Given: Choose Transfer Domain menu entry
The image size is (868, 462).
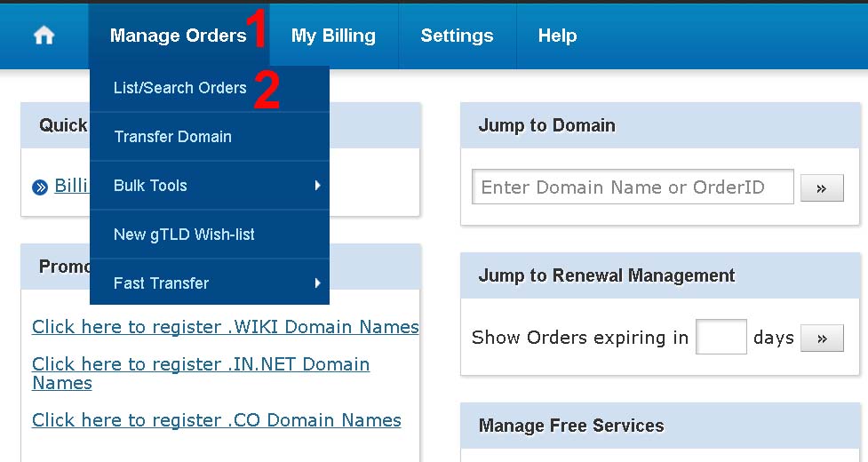Looking at the screenshot, I should [x=172, y=137].
